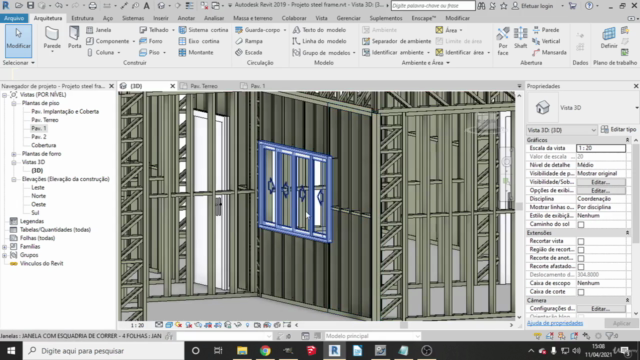Image resolution: width=640 pixels, height=360 pixels.
Task: Switch to the Anotar ribbon tab
Action: click(x=186, y=18)
